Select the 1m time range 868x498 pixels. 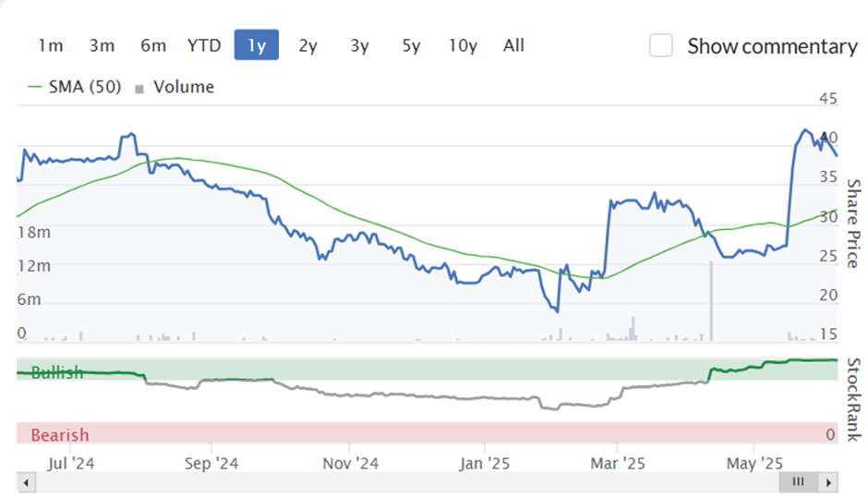click(x=51, y=45)
